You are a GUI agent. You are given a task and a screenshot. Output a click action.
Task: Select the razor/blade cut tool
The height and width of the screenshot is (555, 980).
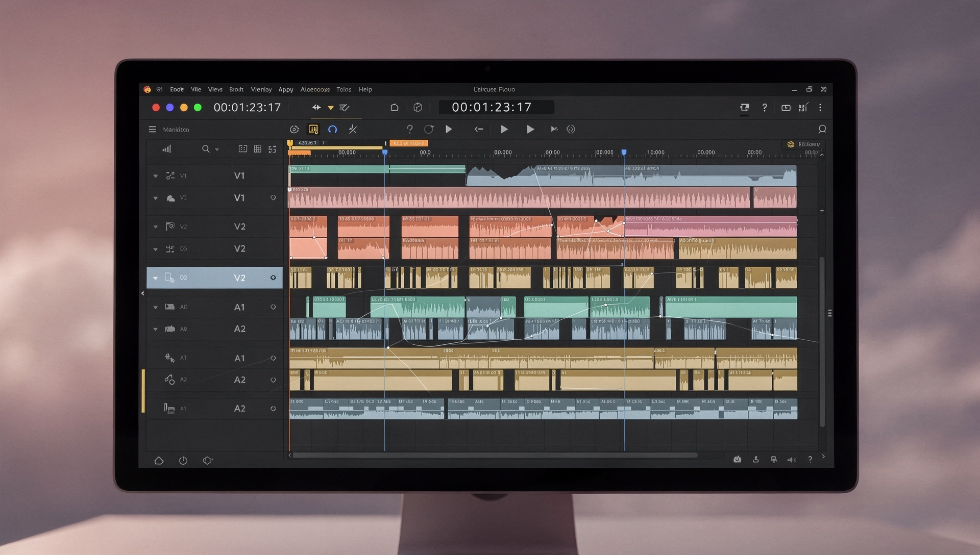(353, 130)
